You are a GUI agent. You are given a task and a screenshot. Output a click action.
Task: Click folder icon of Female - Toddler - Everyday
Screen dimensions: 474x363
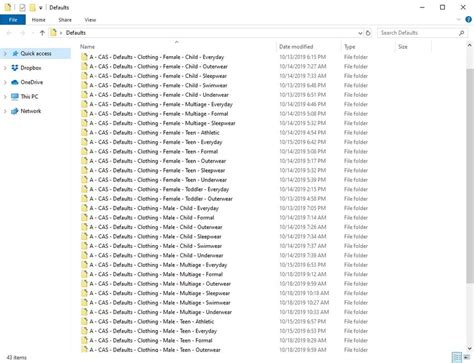pos(84,189)
